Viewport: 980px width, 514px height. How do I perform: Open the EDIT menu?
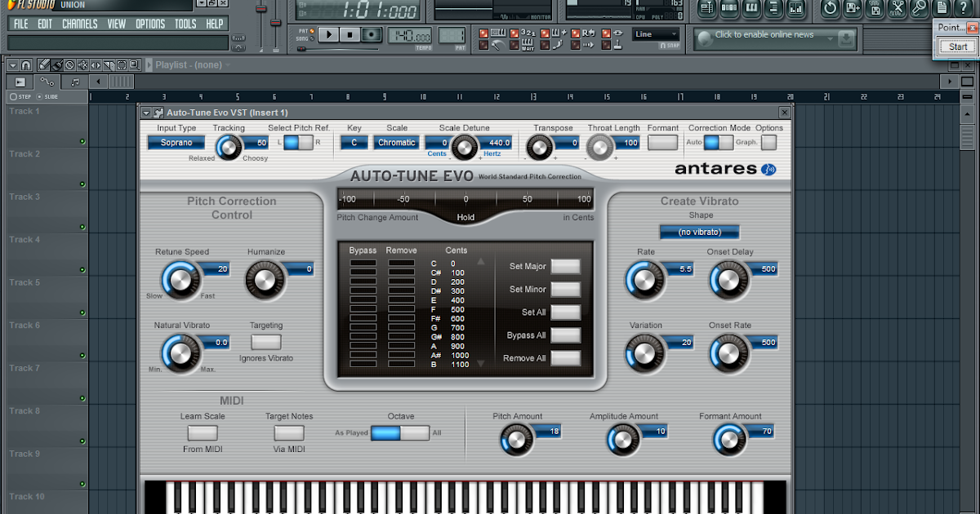(x=45, y=24)
